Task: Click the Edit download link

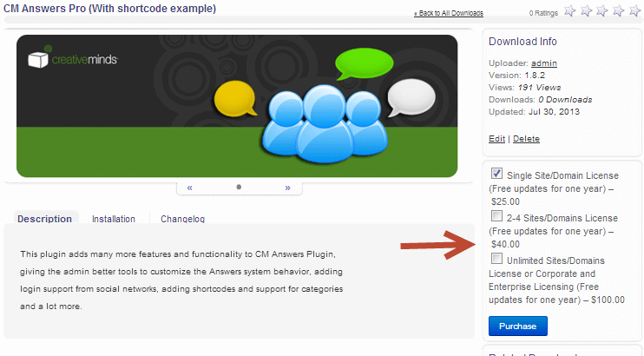Action: pyautogui.click(x=496, y=139)
